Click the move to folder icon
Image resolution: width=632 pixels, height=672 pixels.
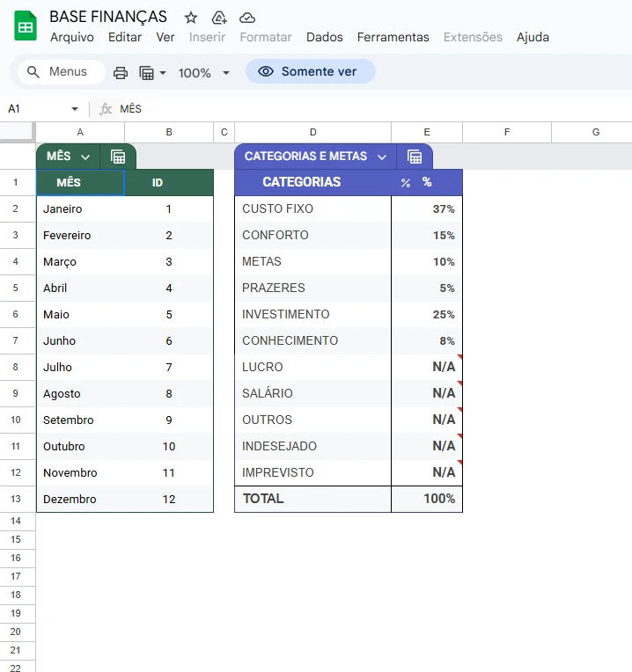click(x=219, y=18)
